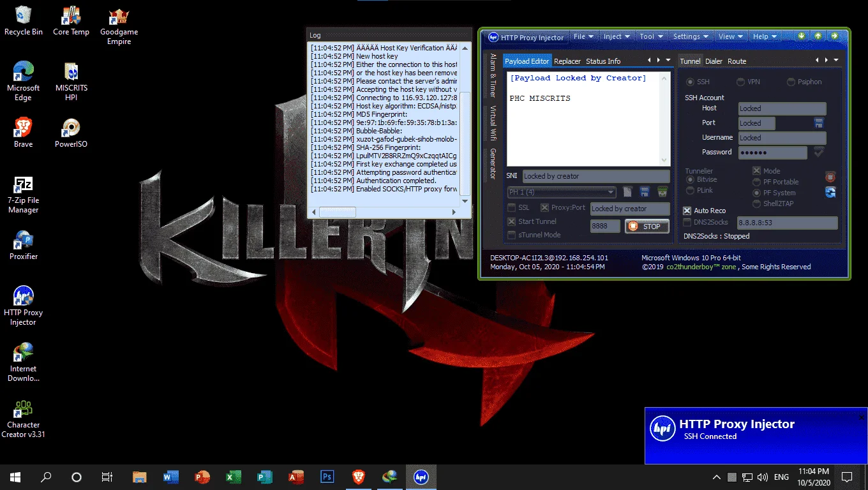Viewport: 868px width, 490px height.
Task: Toggle the Proxy:Port checkbox
Action: 544,208
